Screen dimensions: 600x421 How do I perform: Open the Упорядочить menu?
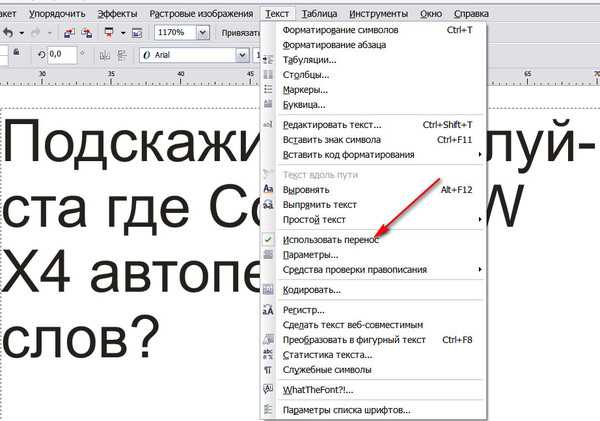57,14
